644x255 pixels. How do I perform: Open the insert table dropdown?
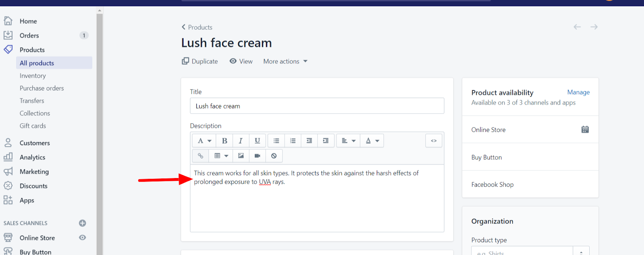[221, 155]
